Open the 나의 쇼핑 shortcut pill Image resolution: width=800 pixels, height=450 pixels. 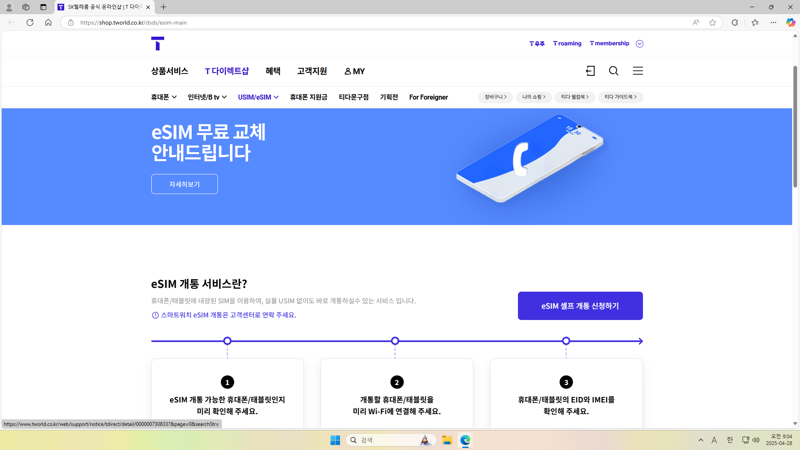[534, 97]
